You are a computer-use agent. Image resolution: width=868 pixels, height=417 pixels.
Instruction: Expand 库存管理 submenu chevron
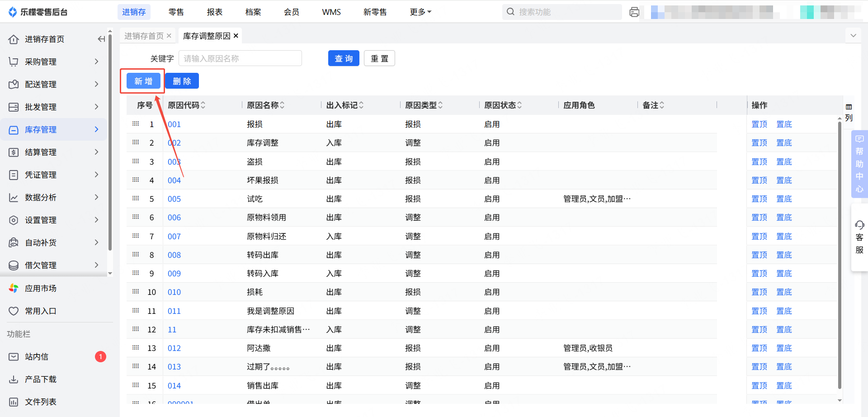pos(96,129)
